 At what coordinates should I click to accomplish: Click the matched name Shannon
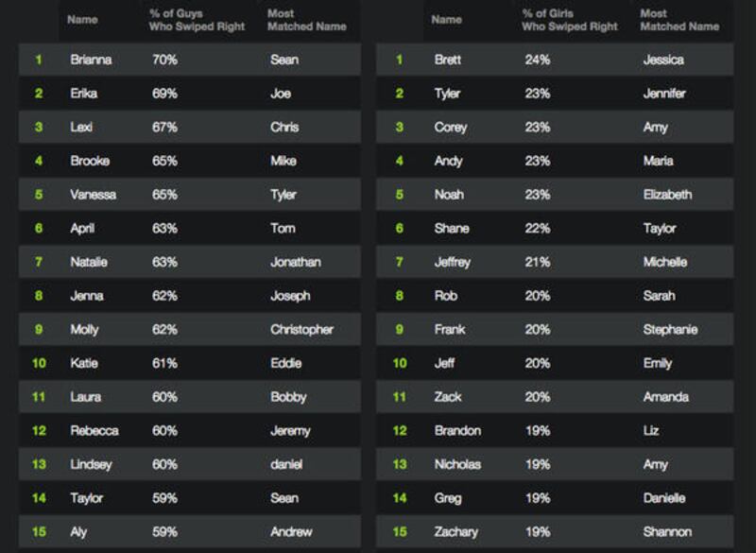click(666, 532)
